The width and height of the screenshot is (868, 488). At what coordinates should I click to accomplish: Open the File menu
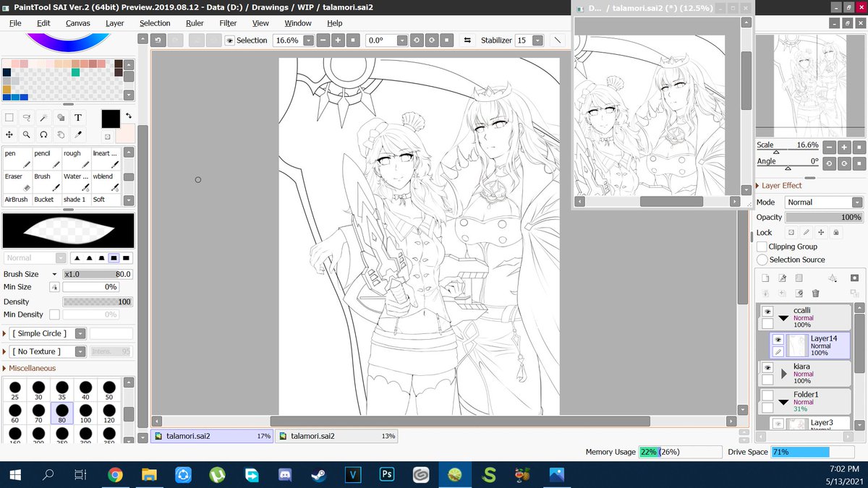[15, 23]
